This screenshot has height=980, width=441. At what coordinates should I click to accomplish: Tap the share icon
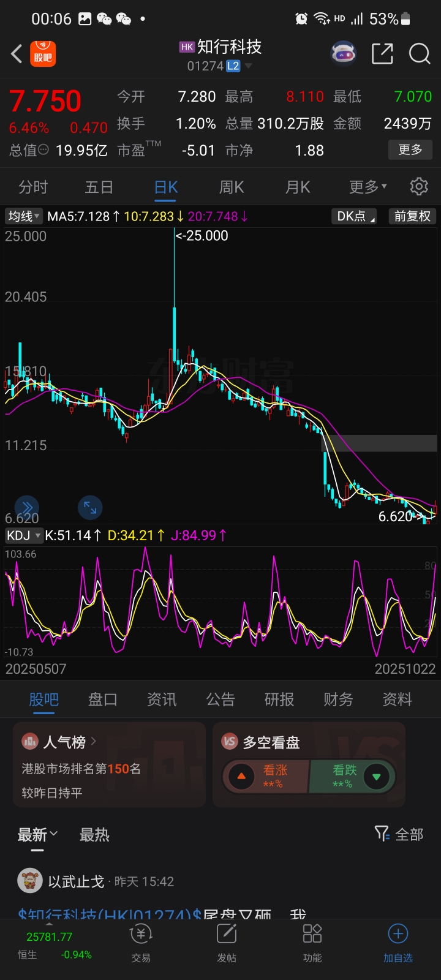tap(382, 54)
